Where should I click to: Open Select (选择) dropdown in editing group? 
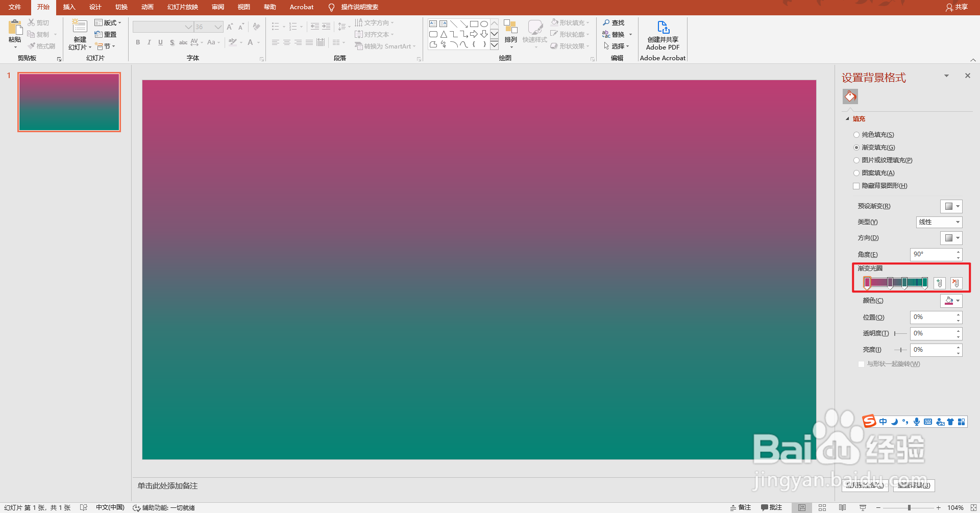(617, 46)
